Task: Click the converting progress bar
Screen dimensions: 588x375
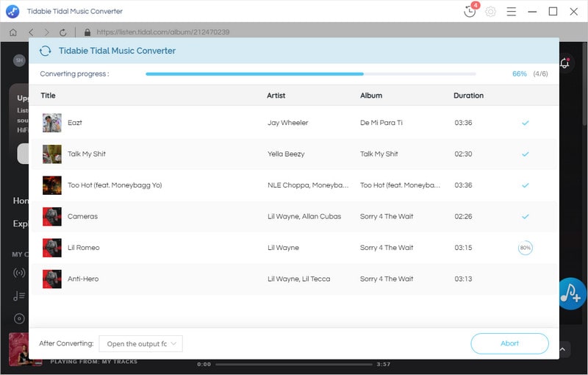Action: click(x=310, y=74)
